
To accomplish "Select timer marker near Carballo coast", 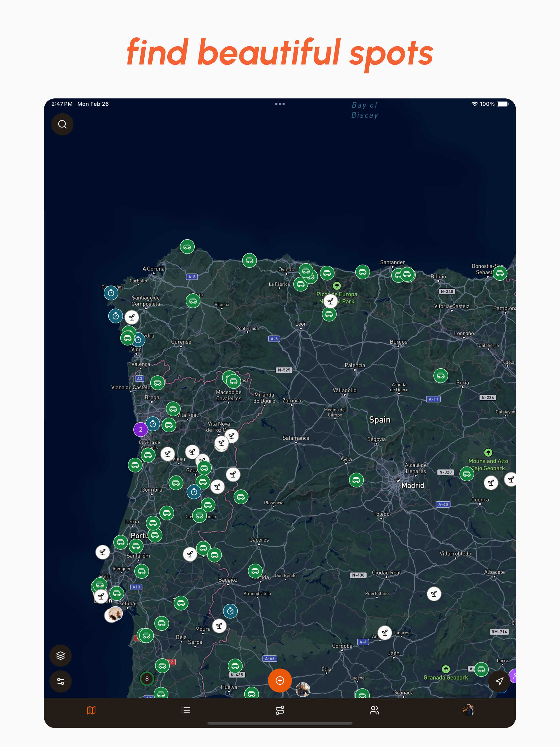I will 111,293.
